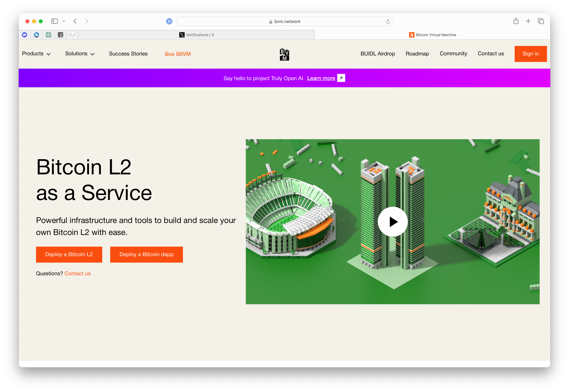Click the Share icon in toolbar
This screenshot has height=392, width=569.
(x=516, y=21)
